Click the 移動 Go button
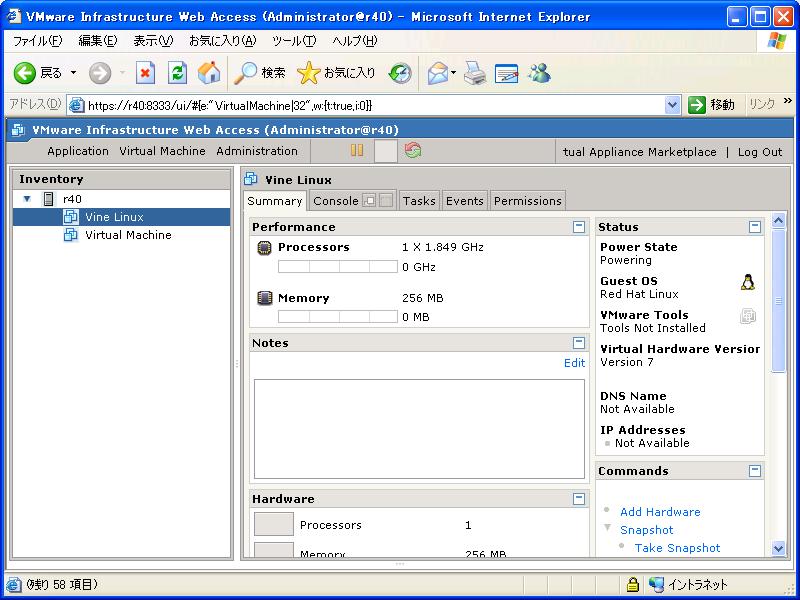The image size is (800, 600). click(x=712, y=105)
